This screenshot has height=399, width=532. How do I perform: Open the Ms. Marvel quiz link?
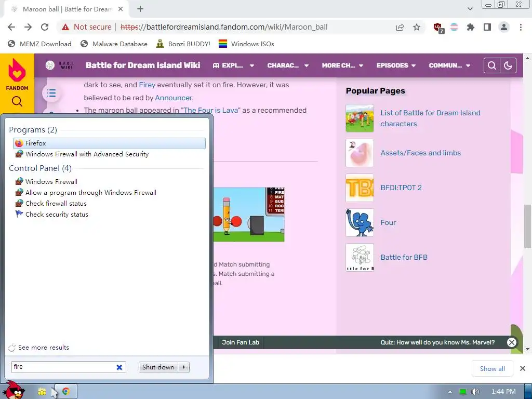tap(437, 342)
